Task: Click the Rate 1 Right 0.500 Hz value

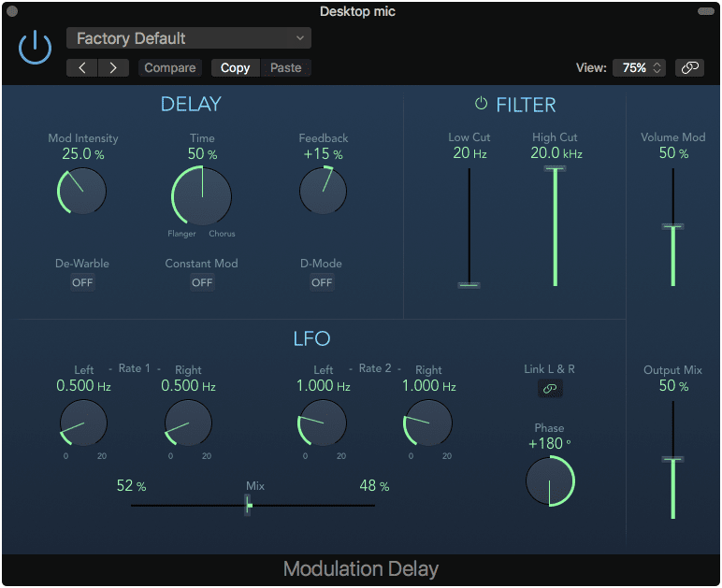Action: point(188,385)
